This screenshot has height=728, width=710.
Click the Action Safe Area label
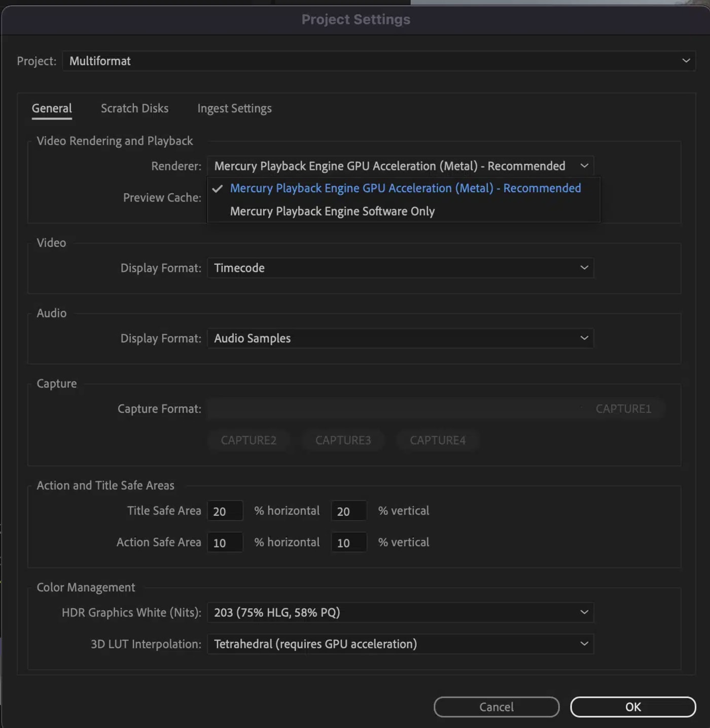(x=159, y=542)
